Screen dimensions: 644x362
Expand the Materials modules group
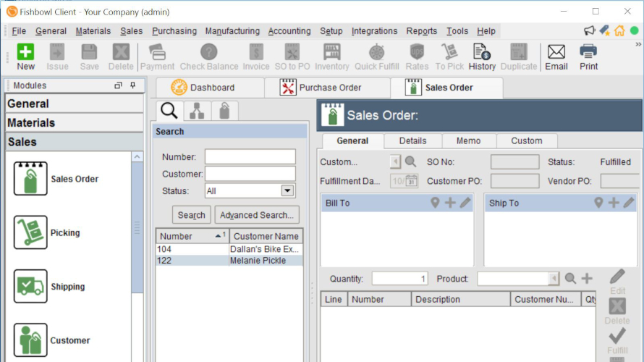(x=75, y=123)
